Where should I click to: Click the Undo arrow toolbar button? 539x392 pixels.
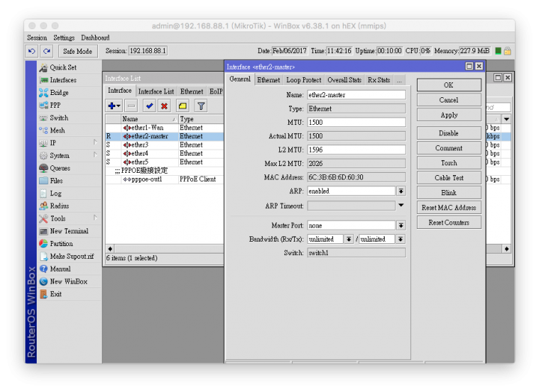(x=31, y=51)
